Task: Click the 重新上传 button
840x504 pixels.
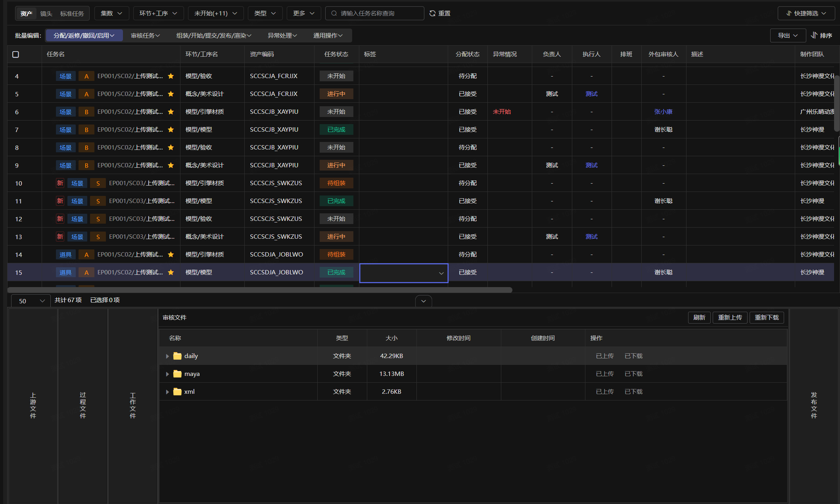Action: [x=730, y=318]
